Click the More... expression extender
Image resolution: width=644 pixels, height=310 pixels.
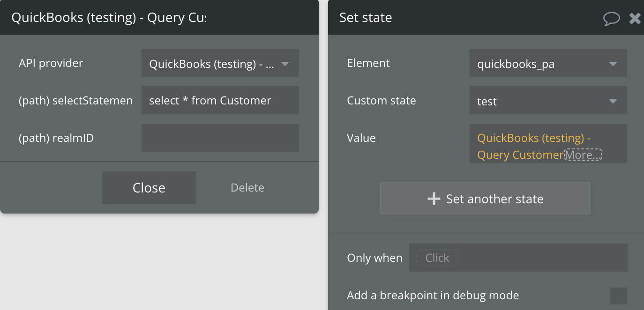[583, 155]
